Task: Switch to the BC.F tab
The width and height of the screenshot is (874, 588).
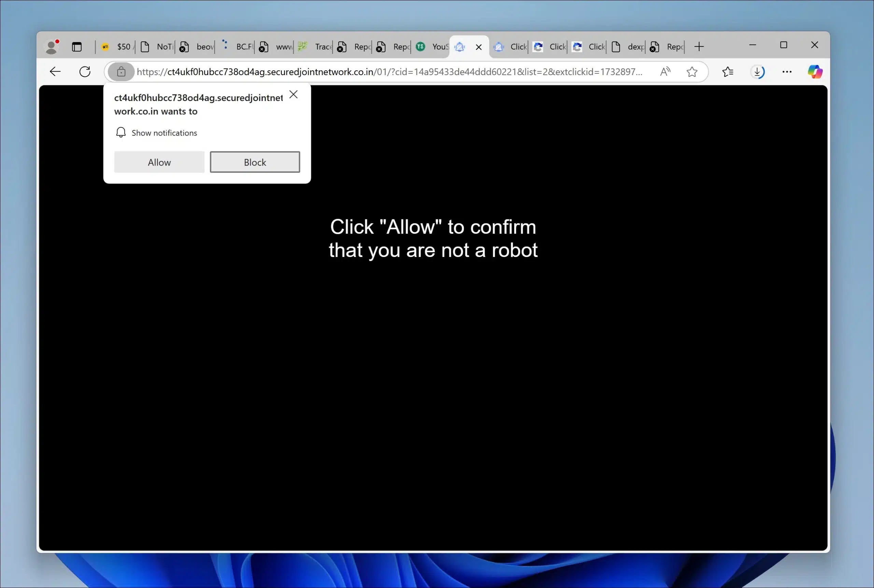Action: click(238, 47)
